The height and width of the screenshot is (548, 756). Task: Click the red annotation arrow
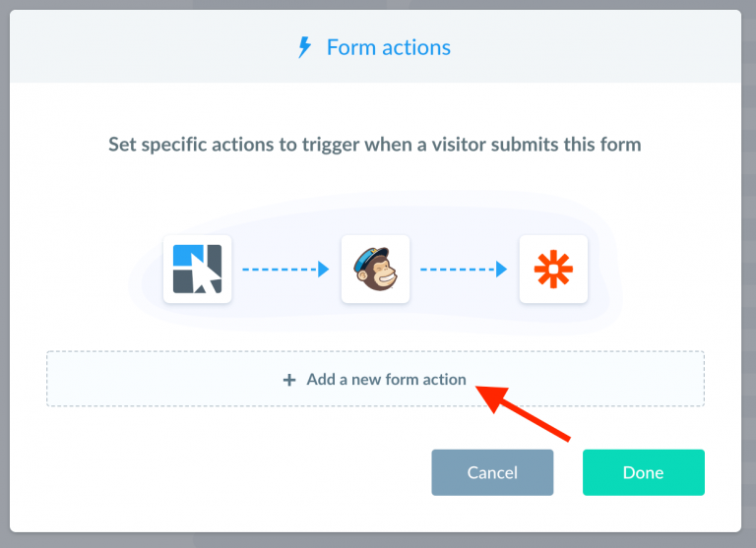523,413
